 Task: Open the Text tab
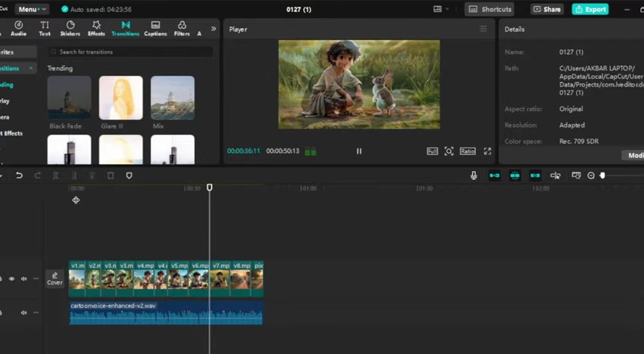coord(44,29)
